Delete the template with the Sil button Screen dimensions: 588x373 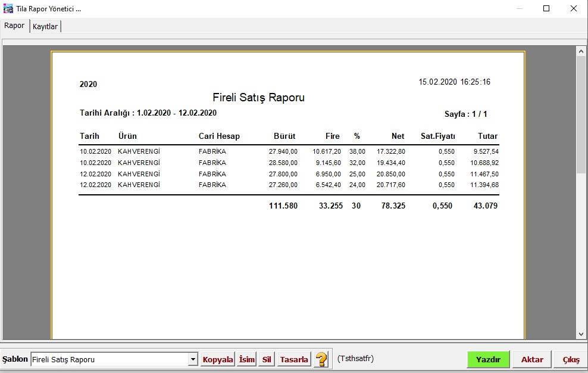point(267,359)
